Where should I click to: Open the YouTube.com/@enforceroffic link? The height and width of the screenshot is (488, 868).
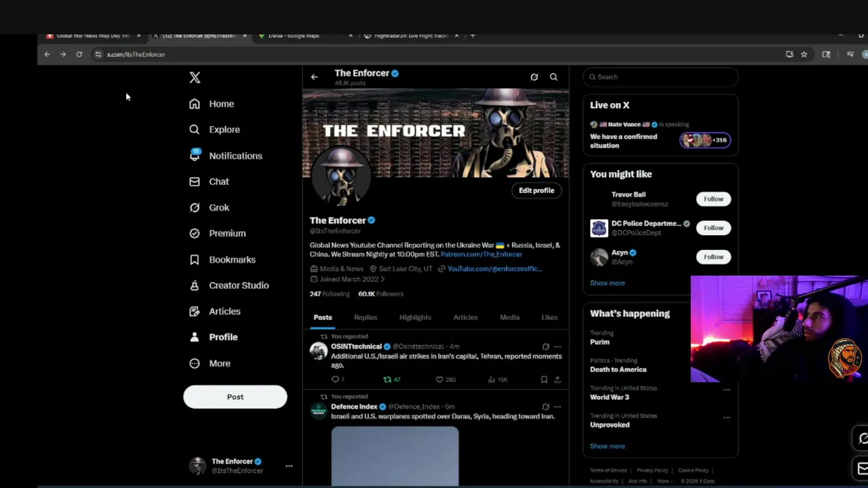pos(494,269)
